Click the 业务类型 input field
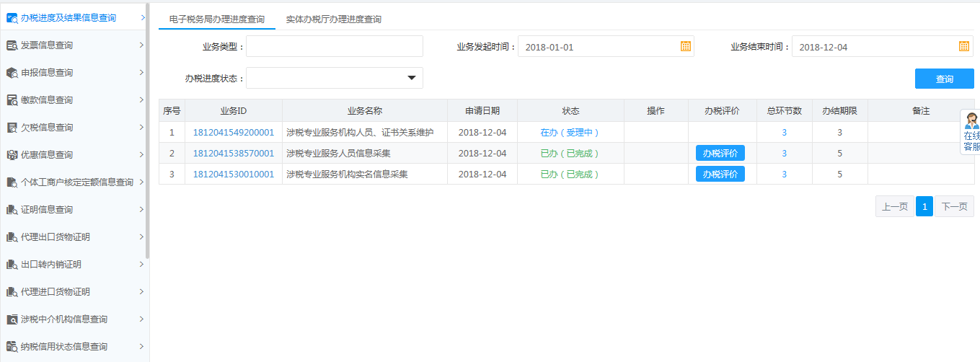This screenshot has width=980, height=362. click(334, 46)
